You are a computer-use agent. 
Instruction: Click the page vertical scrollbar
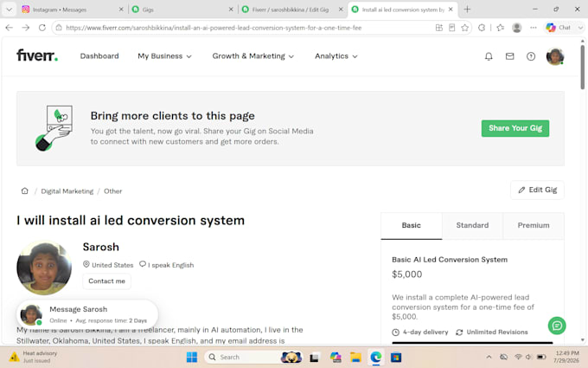[x=582, y=190]
